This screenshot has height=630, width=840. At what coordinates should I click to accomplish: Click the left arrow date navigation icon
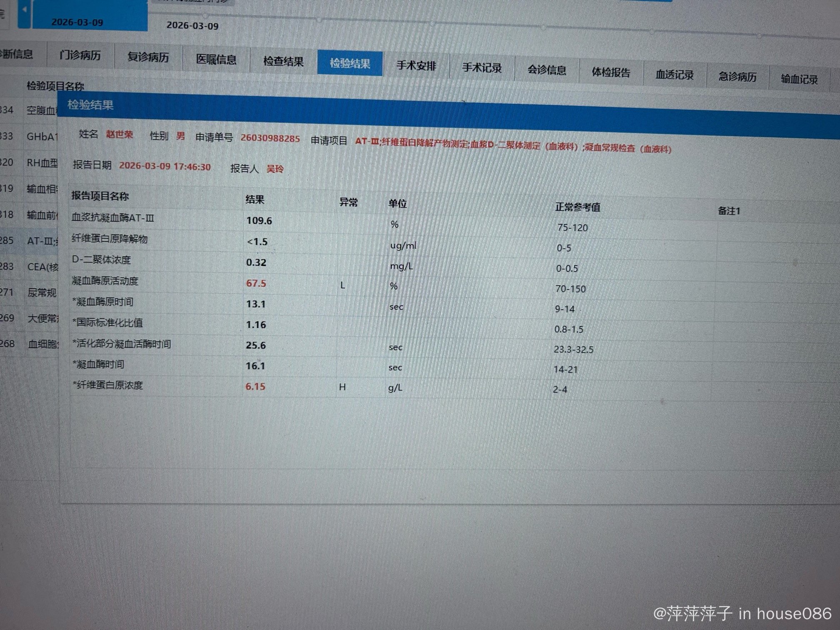(25, 10)
